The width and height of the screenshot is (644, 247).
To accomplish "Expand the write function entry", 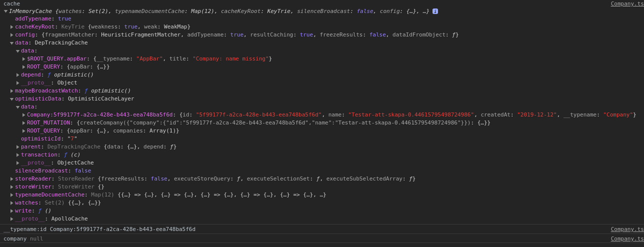I will tap(12, 211).
